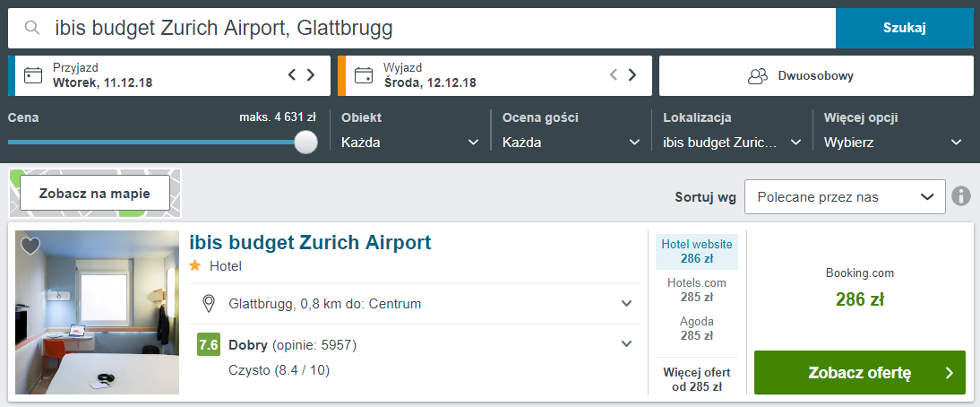This screenshot has width=980, height=407.
Task: Expand Więcej opcji dropdown
Action: click(x=893, y=143)
